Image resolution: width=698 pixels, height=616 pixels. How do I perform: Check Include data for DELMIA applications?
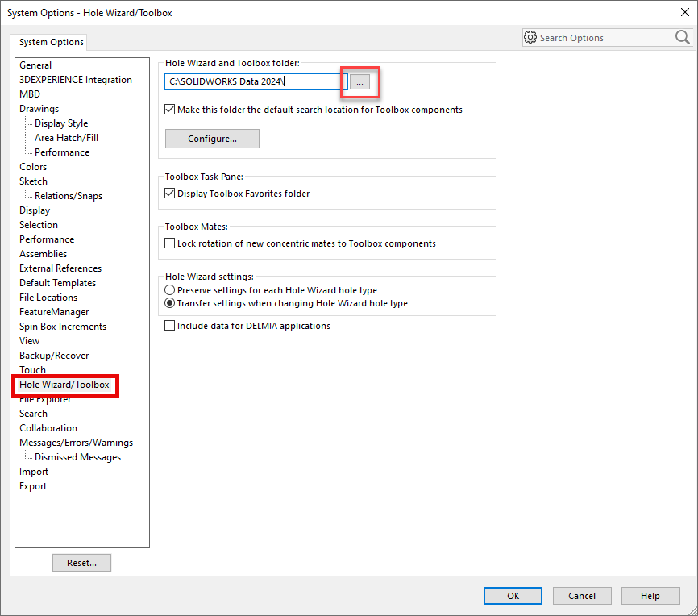tap(170, 326)
